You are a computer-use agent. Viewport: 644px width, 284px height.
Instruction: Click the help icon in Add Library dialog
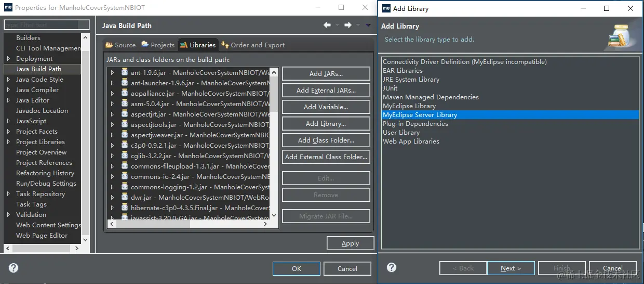pos(392,267)
